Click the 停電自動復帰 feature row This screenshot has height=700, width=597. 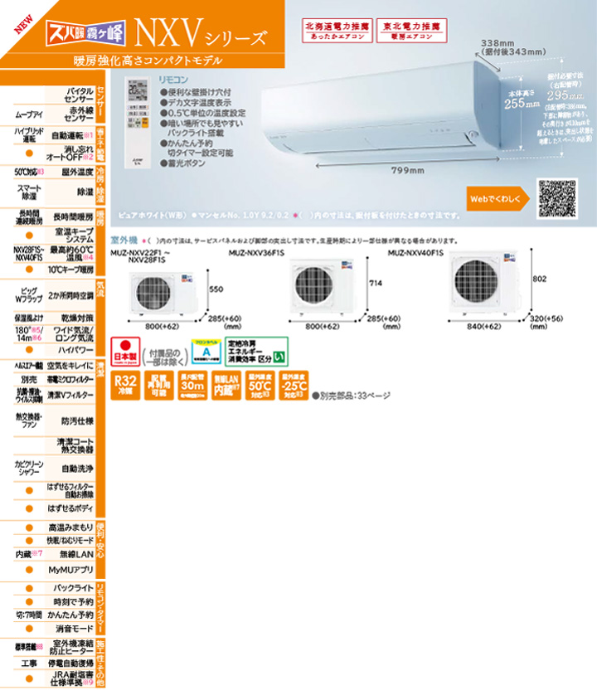point(55,664)
